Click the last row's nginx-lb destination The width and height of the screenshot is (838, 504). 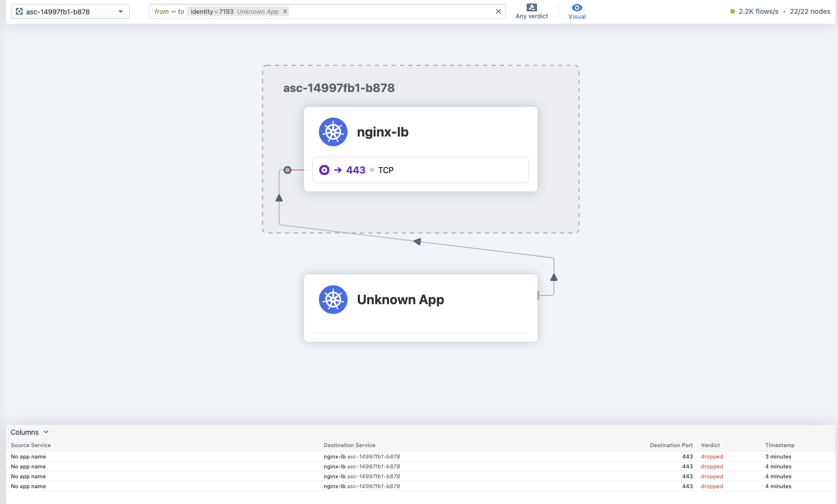click(x=362, y=486)
